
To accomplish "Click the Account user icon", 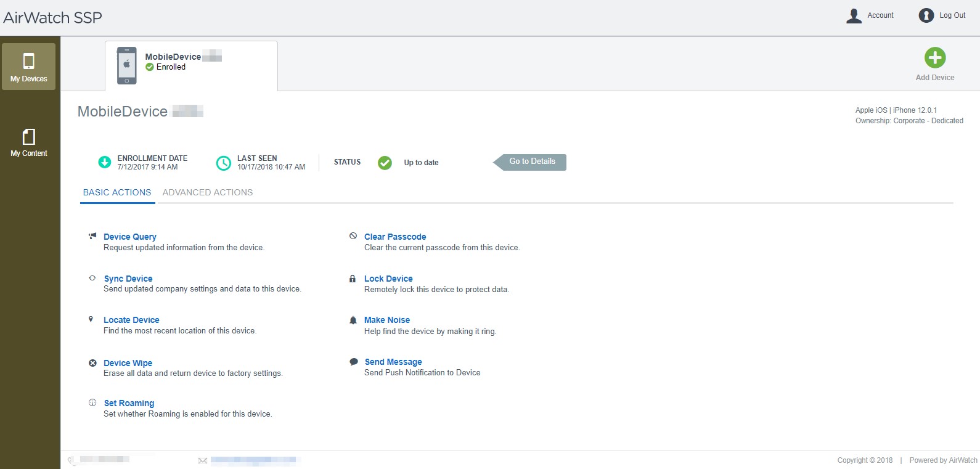I will (854, 15).
